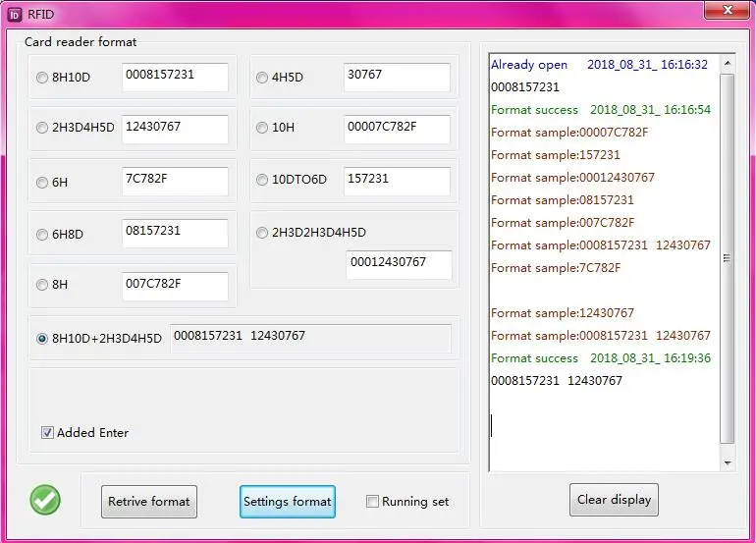Pick the 10DTO6D radio button
The image size is (756, 543).
[262, 180]
